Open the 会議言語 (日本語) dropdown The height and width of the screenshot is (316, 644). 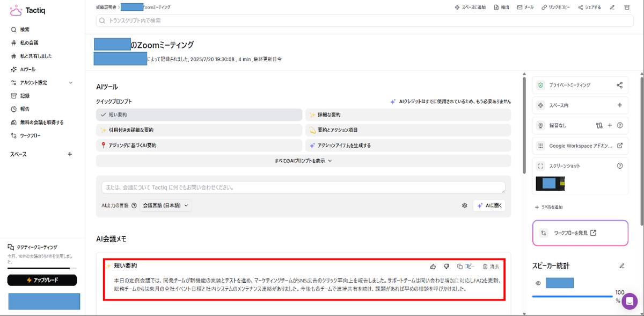point(165,205)
